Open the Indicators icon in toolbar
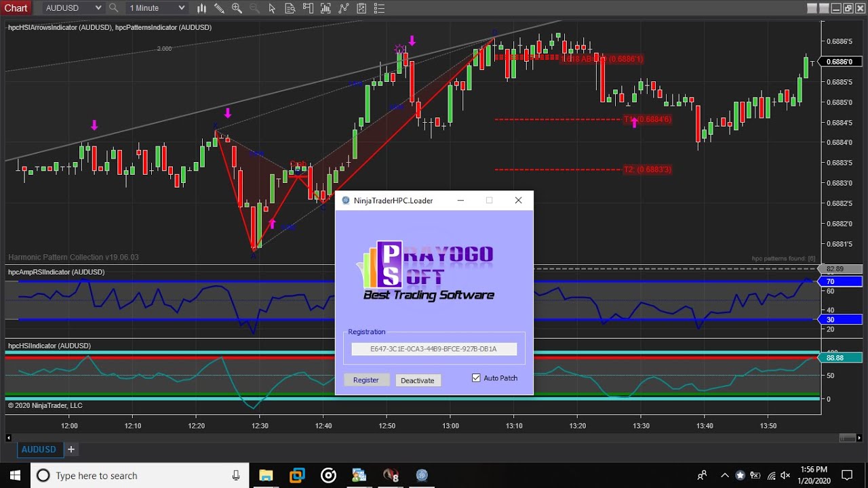Image resolution: width=868 pixels, height=488 pixels. [x=325, y=8]
